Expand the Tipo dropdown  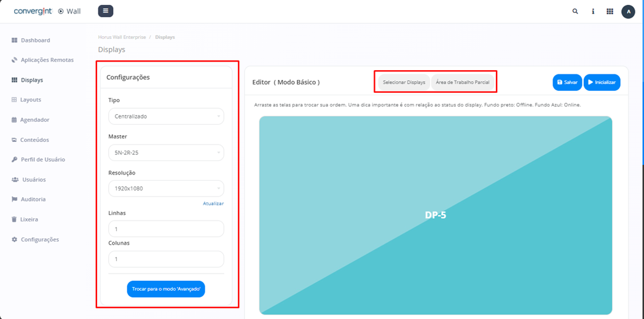(x=166, y=116)
